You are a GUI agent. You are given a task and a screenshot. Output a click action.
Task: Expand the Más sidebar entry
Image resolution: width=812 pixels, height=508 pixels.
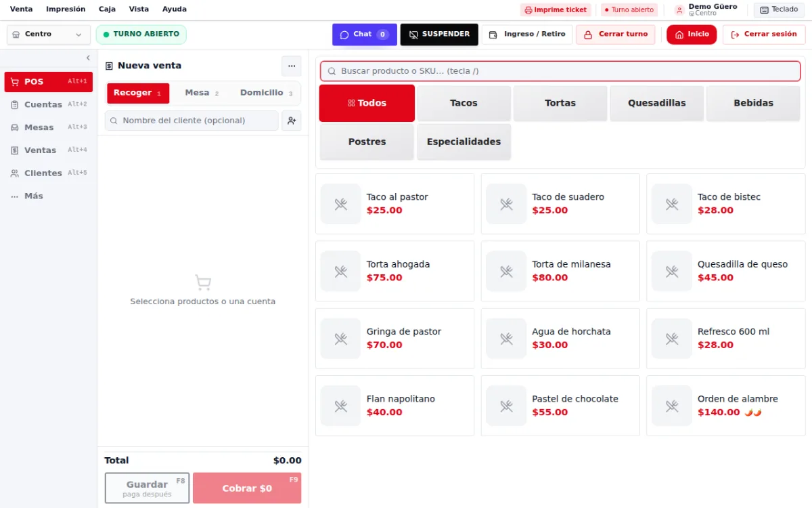click(x=49, y=196)
